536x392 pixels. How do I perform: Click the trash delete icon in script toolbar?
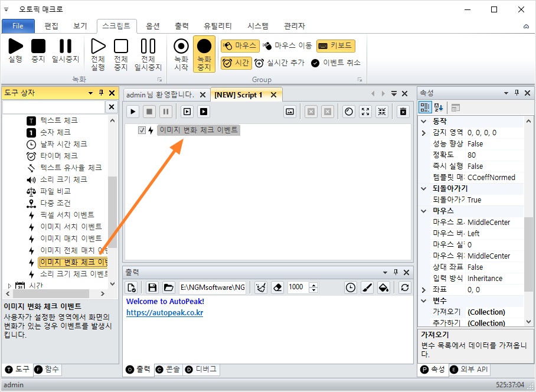coord(403,112)
